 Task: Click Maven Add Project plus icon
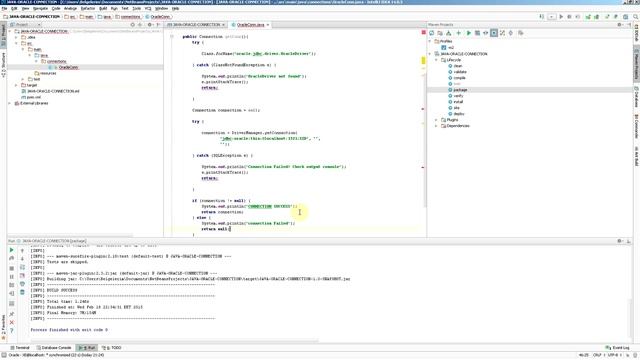(x=458, y=33)
